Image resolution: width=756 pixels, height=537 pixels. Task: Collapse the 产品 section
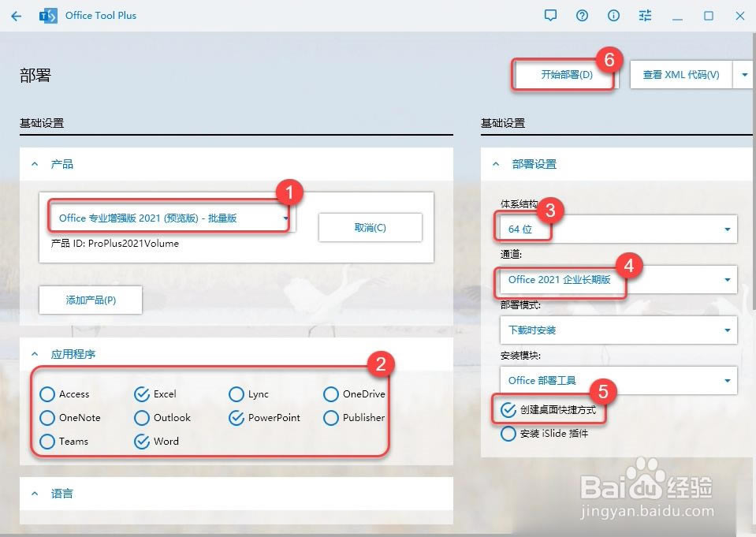click(35, 164)
